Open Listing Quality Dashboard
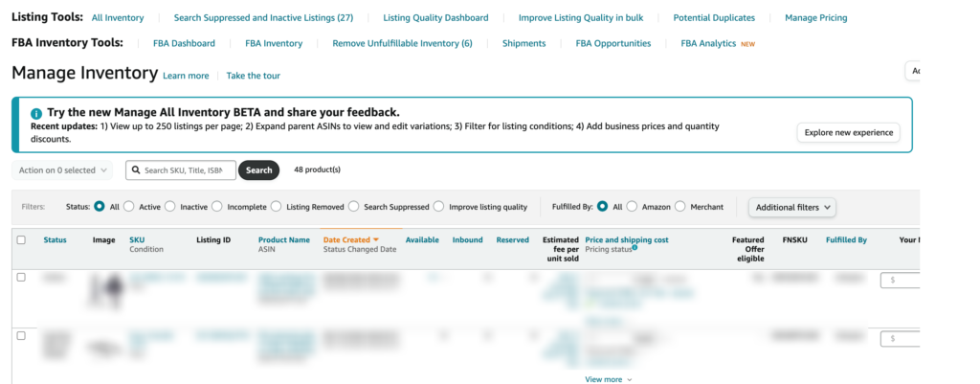 point(435,18)
